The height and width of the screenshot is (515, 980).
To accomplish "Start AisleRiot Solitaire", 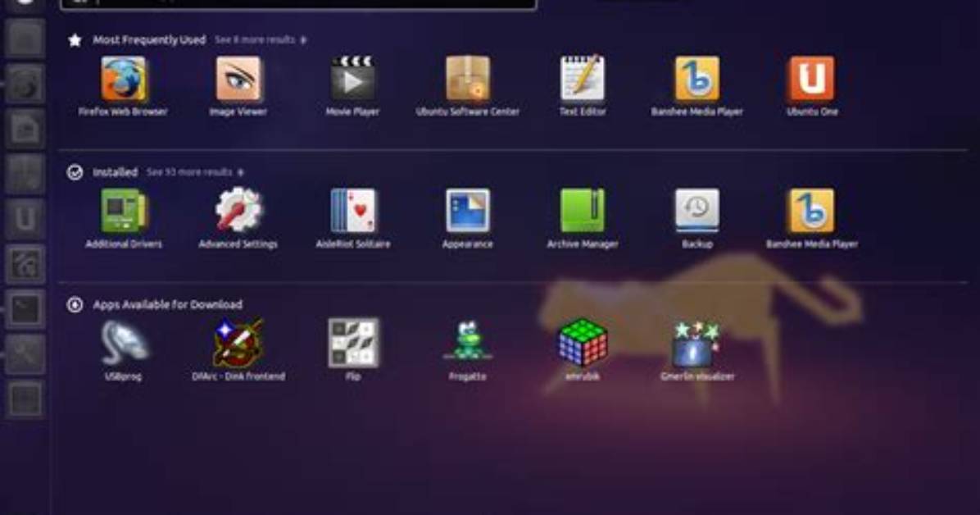I will click(x=353, y=211).
